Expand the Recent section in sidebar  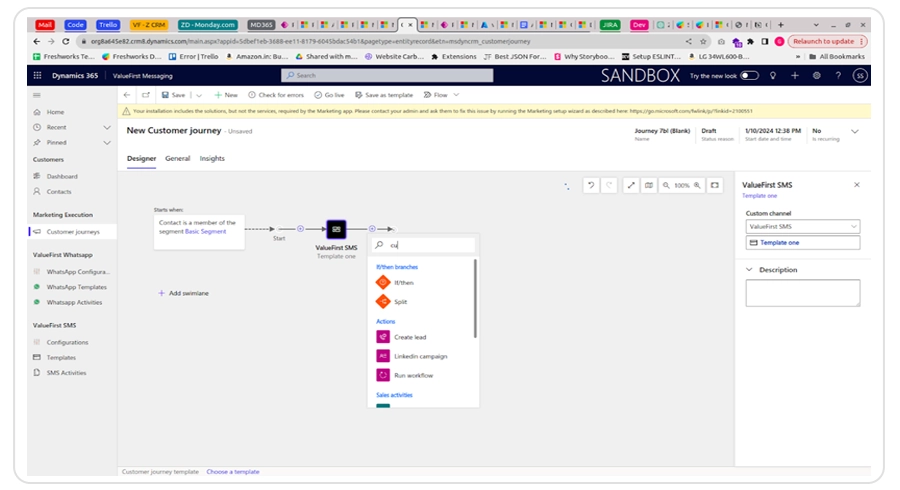pos(107,127)
